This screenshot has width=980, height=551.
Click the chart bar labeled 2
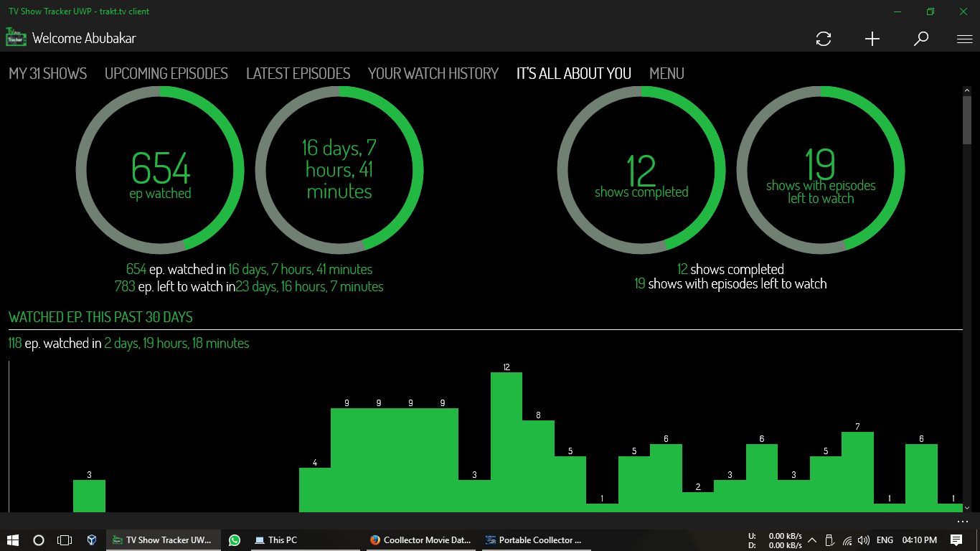click(698, 502)
